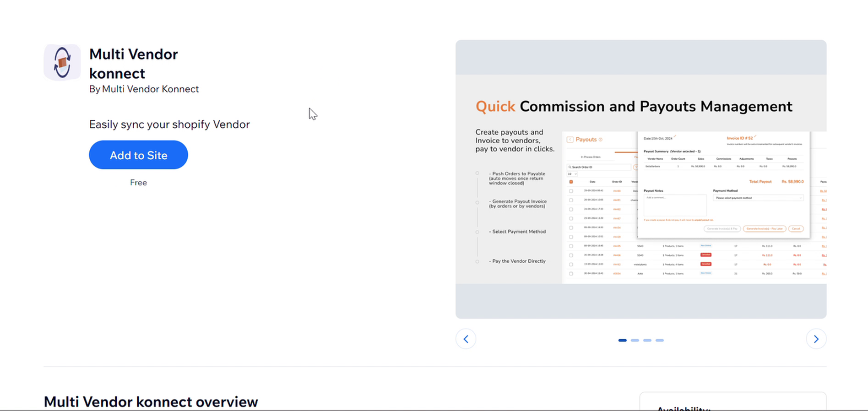Click the Multi Vendor konnect app logo
This screenshot has width=868, height=411.
pyautogui.click(x=62, y=63)
